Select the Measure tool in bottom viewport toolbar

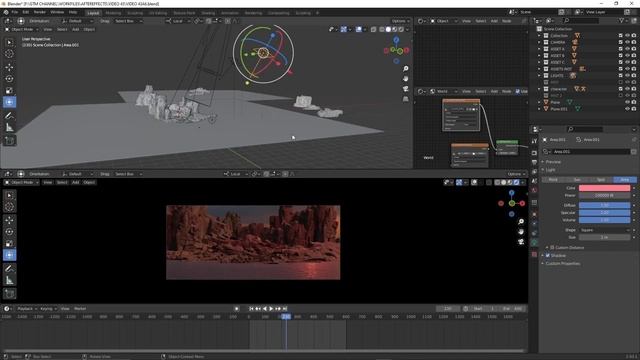[x=9, y=280]
